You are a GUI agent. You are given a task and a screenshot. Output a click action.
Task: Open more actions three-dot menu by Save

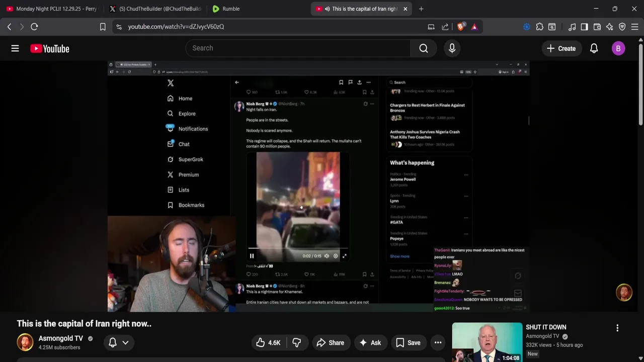point(438,343)
